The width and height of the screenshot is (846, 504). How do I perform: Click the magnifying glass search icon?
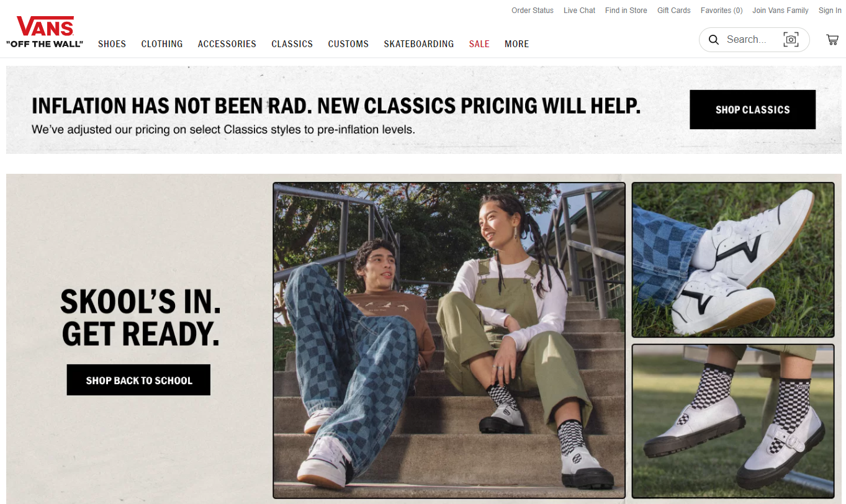click(714, 40)
